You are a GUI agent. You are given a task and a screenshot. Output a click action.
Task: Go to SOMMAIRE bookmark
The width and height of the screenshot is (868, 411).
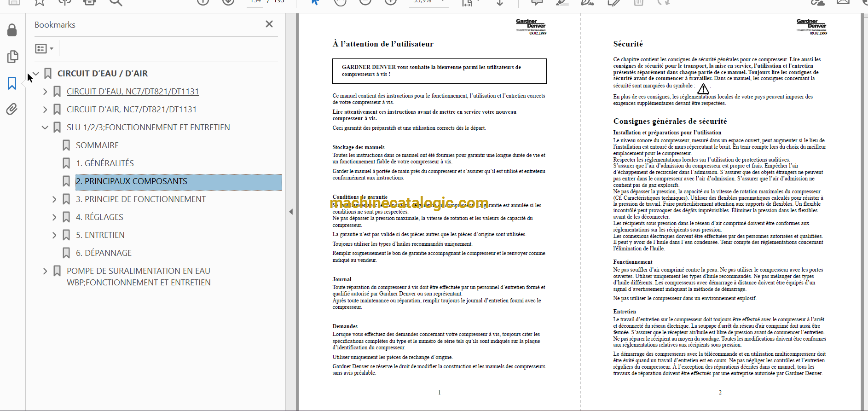click(x=97, y=145)
